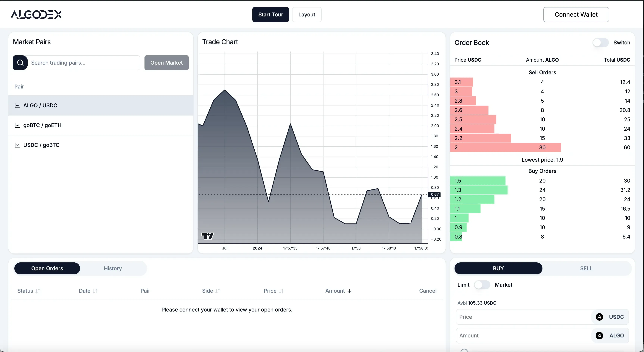The width and height of the screenshot is (644, 352).
Task: Sort by Date using its sort arrows
Action: tap(95, 291)
